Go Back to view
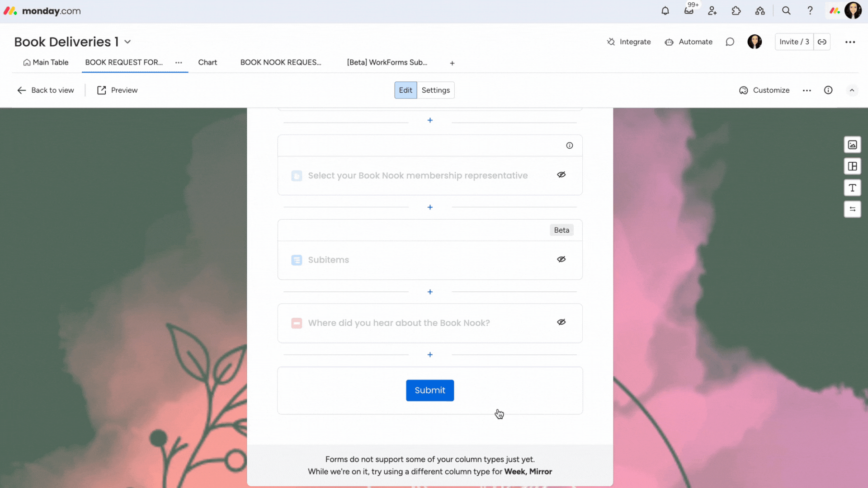This screenshot has width=868, height=488. 45,90
